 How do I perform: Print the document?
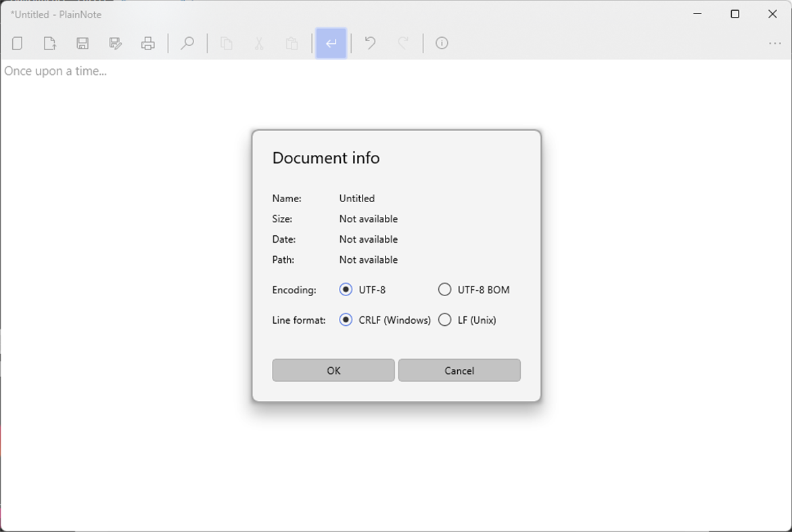pyautogui.click(x=148, y=43)
